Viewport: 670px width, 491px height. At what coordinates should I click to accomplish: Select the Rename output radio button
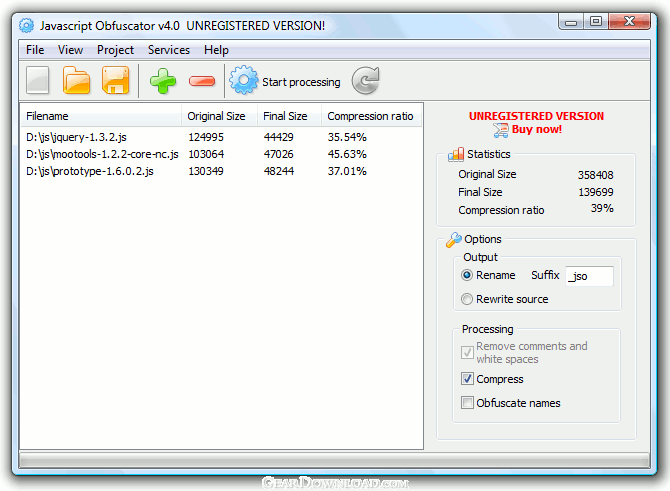point(467,275)
